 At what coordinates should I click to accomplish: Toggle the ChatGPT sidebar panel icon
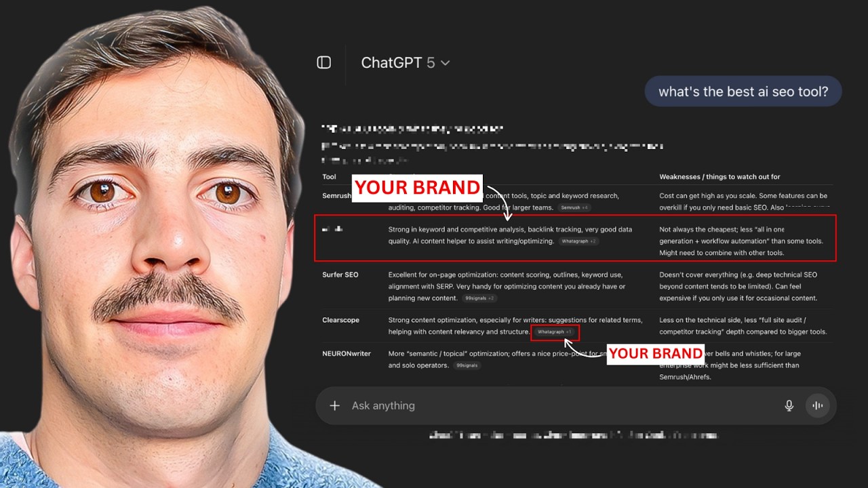click(324, 62)
